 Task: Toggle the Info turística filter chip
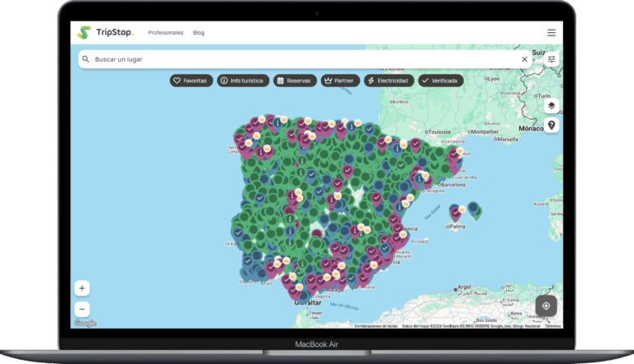243,81
